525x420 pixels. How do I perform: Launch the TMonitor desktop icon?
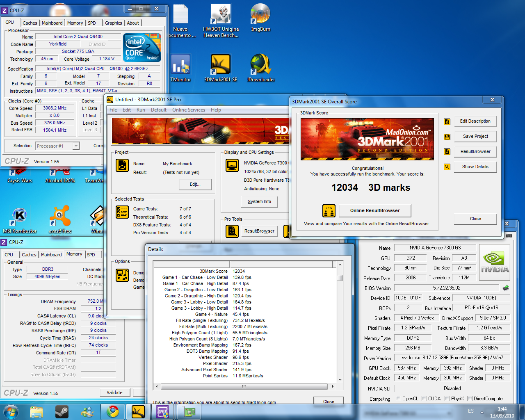point(180,68)
